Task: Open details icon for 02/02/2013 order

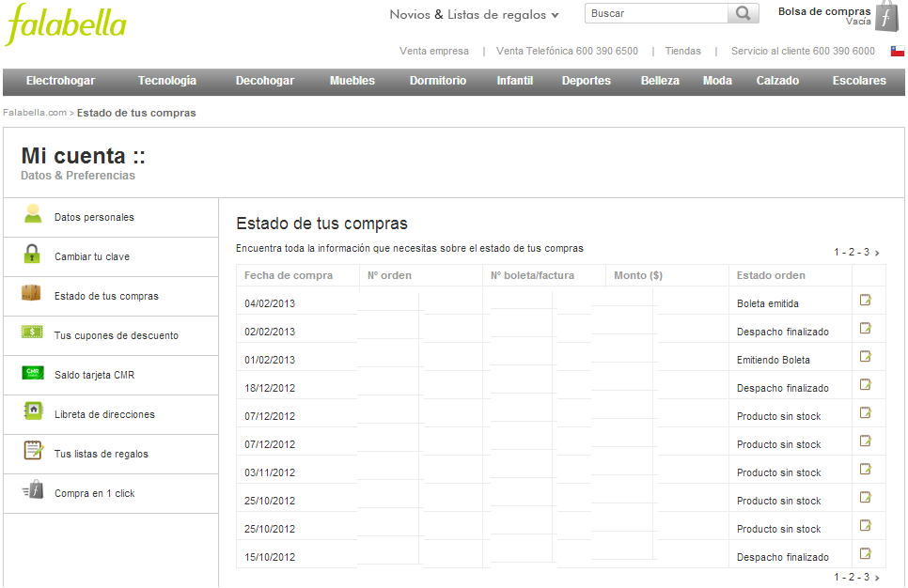Action: [865, 328]
